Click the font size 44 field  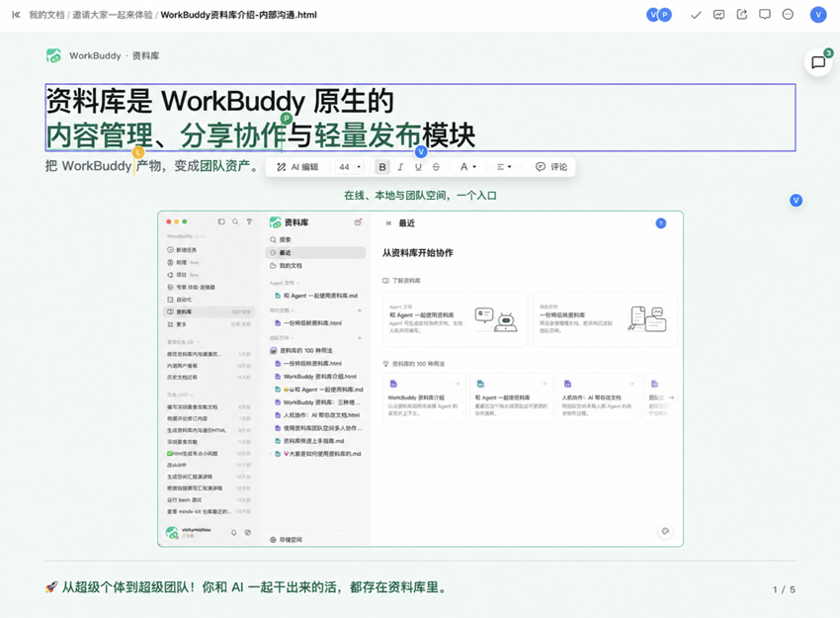[x=345, y=167]
